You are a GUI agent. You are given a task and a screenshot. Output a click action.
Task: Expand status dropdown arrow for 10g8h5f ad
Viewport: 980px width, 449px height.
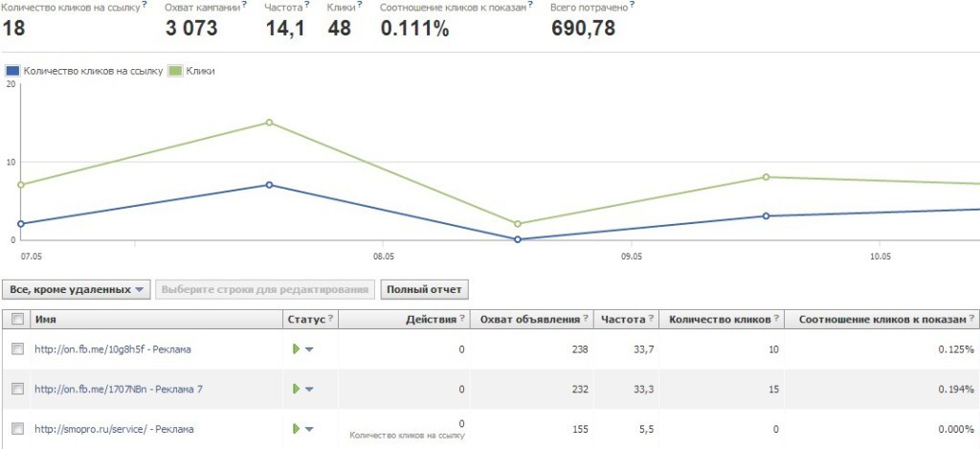click(309, 349)
